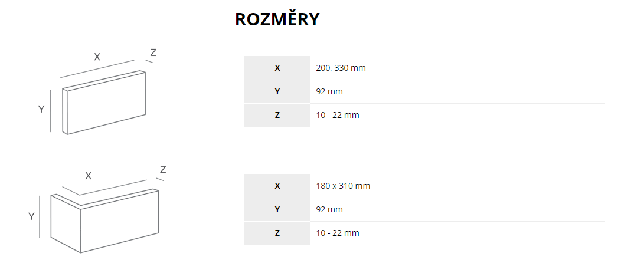
Task: Click the Z label above the corner tile
Action: pos(163,170)
